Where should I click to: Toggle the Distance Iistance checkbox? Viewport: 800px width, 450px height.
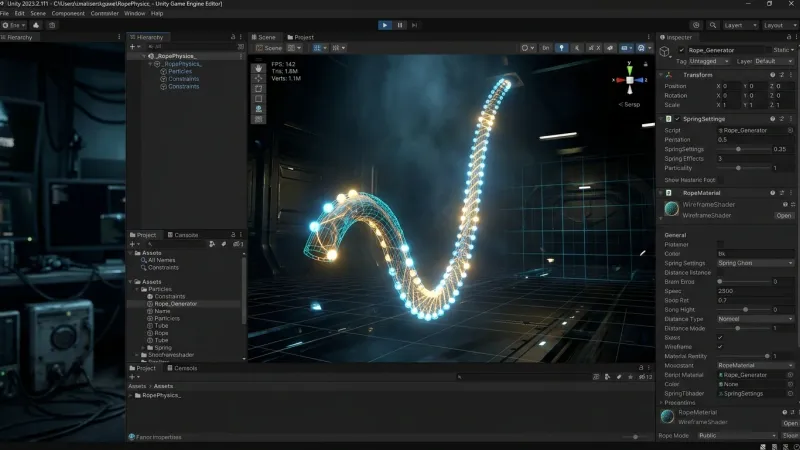[x=720, y=272]
